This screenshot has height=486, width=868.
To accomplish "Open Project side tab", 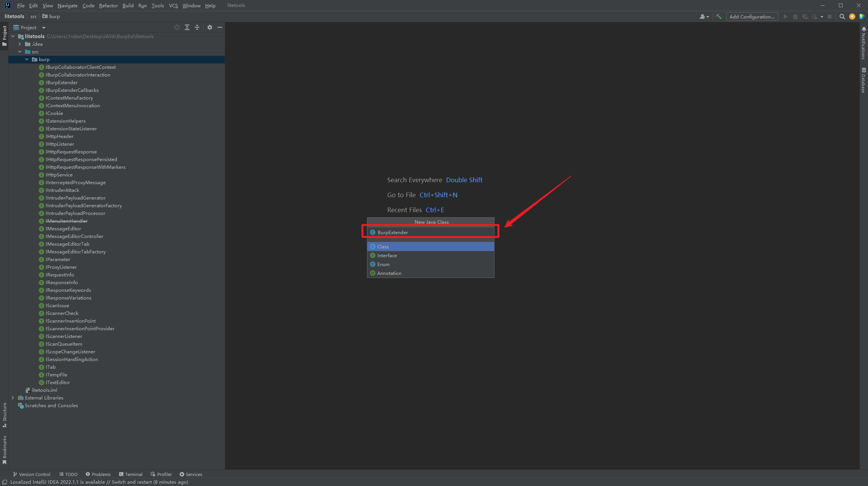I will [5, 35].
